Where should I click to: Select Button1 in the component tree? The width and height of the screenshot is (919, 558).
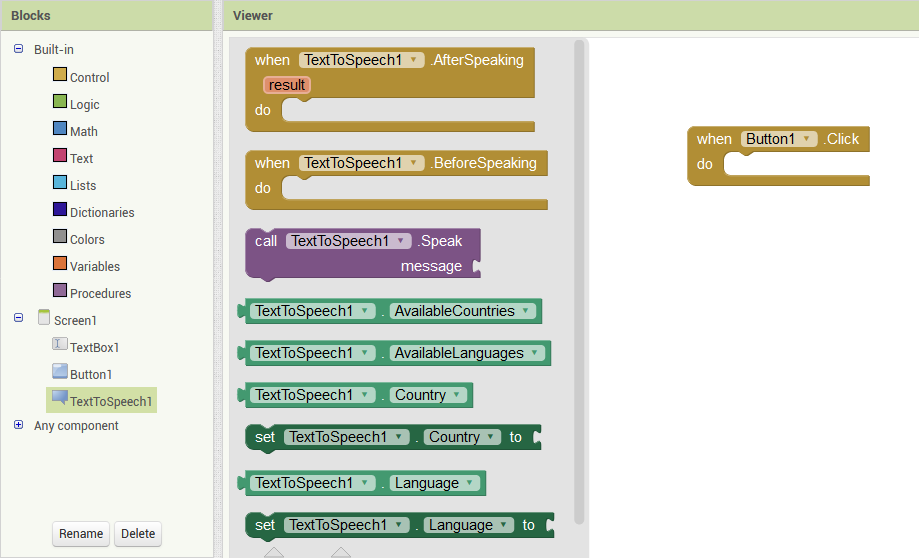click(x=90, y=374)
